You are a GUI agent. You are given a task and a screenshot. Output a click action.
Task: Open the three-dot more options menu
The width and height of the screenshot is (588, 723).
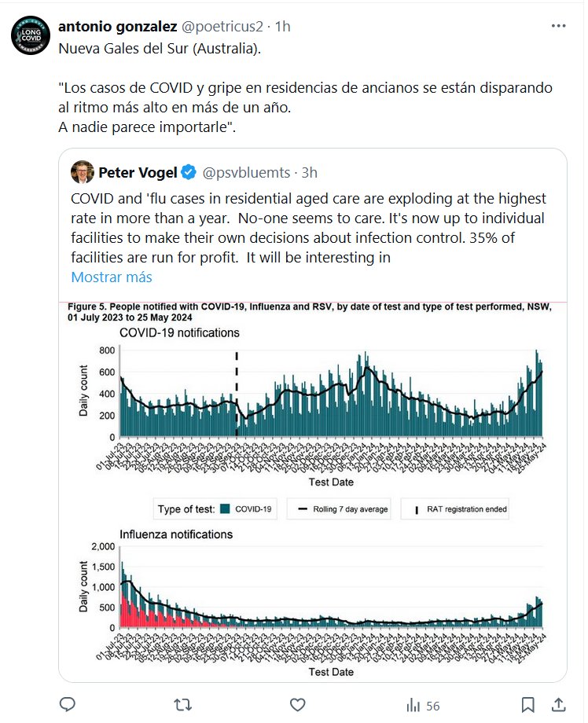click(x=558, y=26)
